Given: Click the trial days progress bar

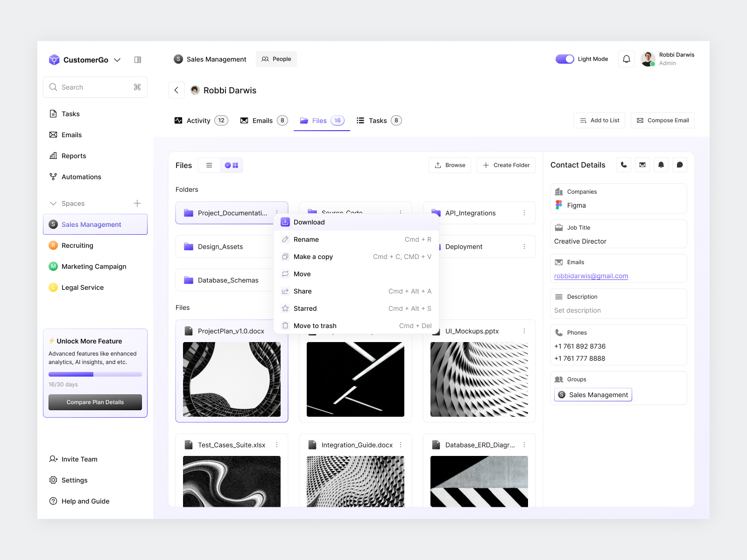Looking at the screenshot, I should click(95, 374).
